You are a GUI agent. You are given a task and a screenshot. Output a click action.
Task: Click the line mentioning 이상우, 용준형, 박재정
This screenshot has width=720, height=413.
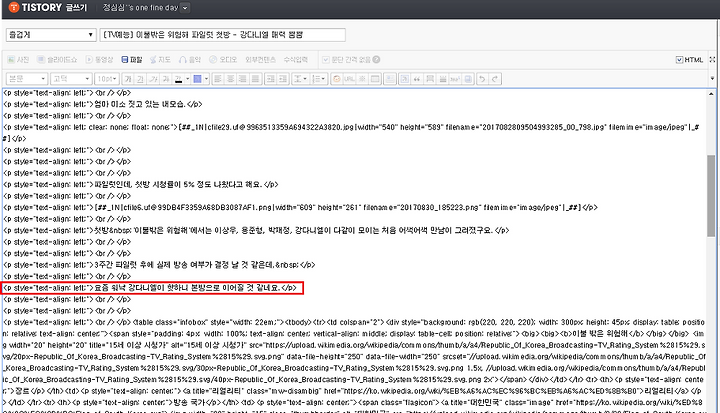(x=256, y=231)
